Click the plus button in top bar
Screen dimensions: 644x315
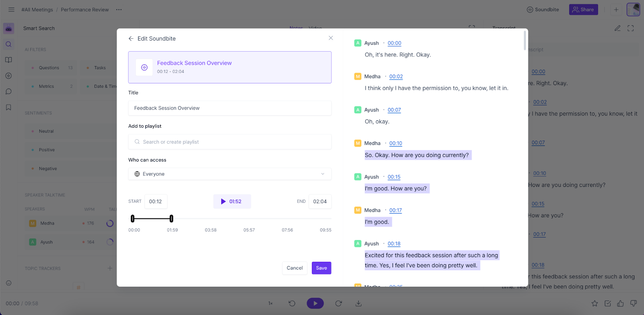(x=616, y=10)
